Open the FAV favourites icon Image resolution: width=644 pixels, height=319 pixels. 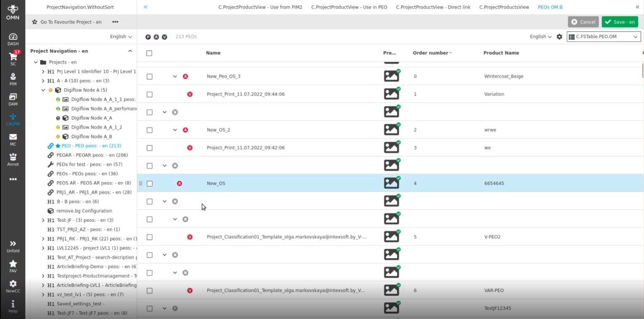13,266
